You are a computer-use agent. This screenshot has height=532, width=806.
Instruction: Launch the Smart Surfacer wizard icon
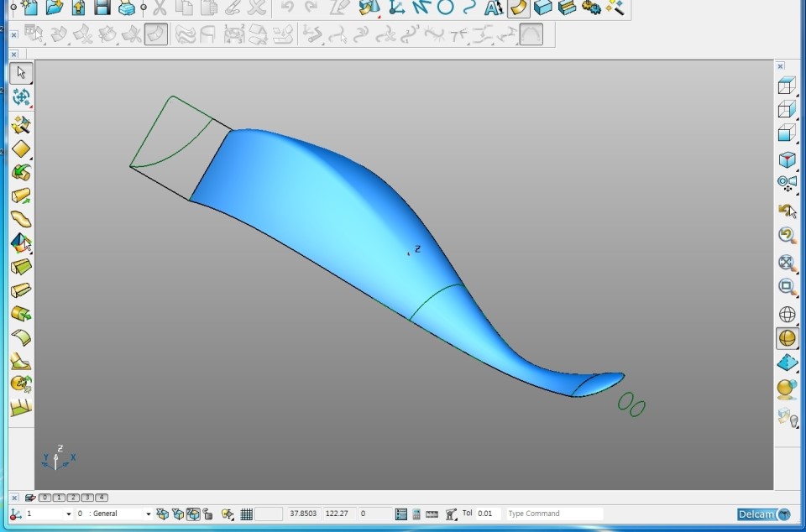pos(21,125)
